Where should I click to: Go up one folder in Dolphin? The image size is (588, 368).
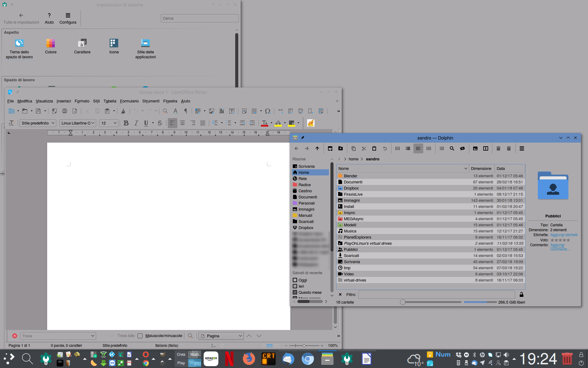pyautogui.click(x=317, y=148)
